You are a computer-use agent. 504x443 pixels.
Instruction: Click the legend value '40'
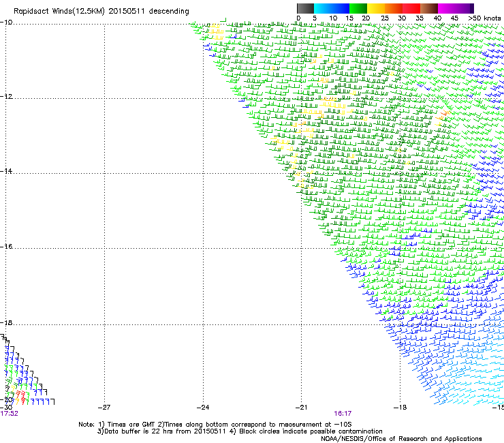pyautogui.click(x=437, y=18)
